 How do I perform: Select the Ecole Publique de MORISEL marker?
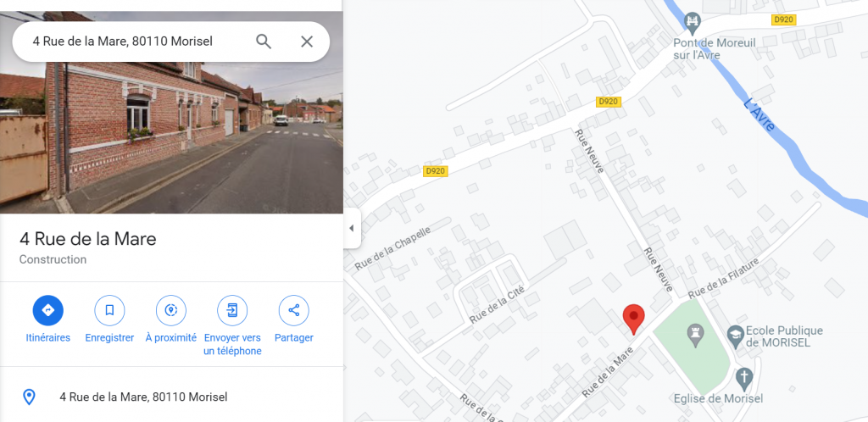[735, 336]
